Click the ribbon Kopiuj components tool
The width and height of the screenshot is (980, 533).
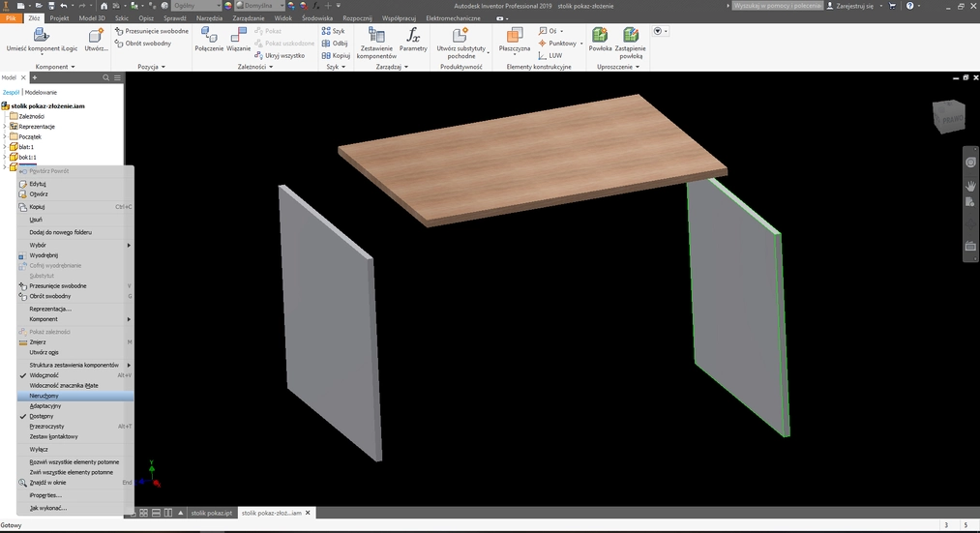point(336,55)
